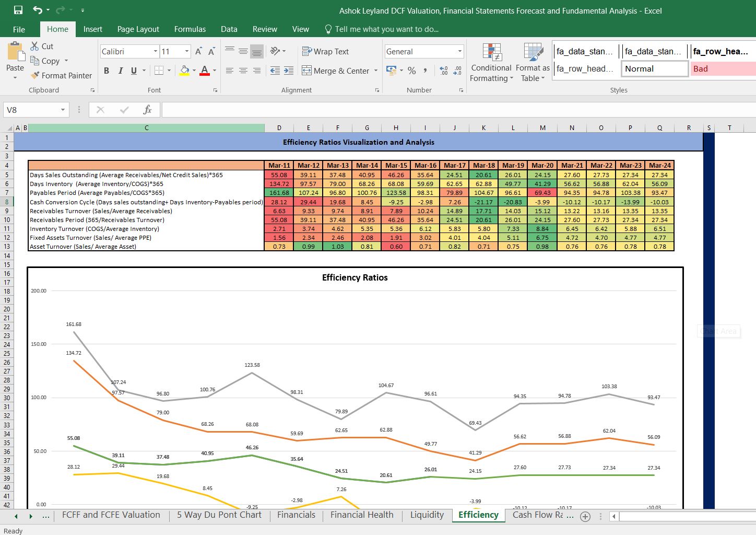Toggle Bold formatting
The image size is (756, 535).
[107, 71]
